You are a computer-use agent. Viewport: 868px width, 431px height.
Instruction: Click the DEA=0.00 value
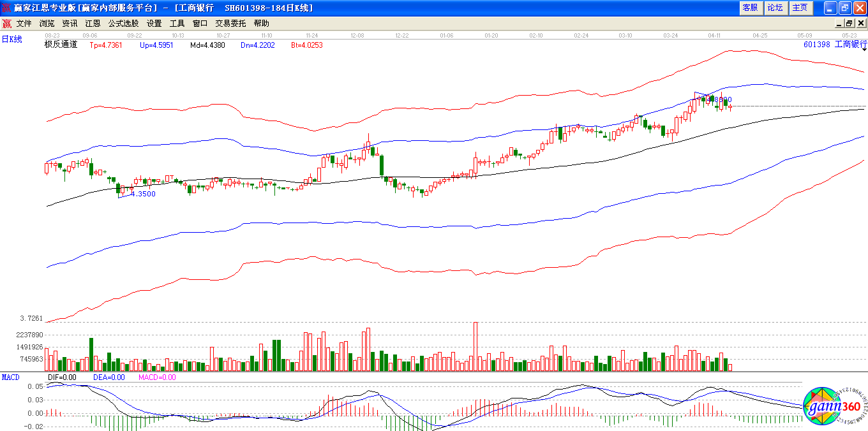tap(109, 377)
